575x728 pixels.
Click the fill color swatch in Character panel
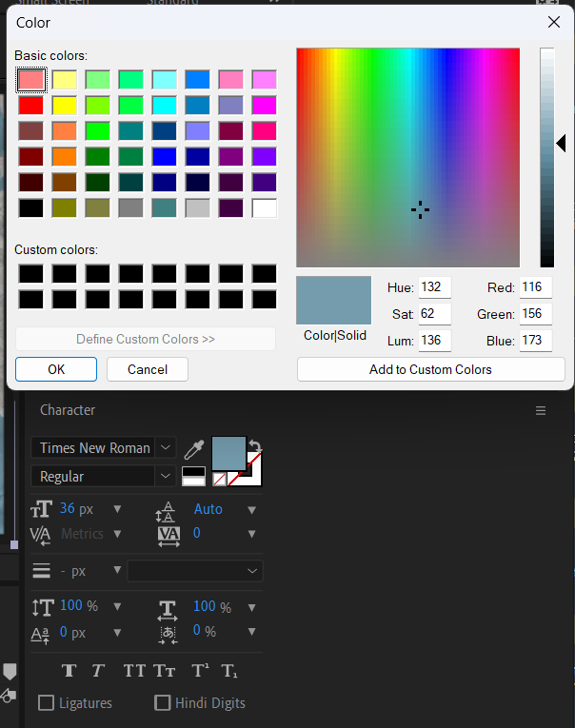[229, 454]
